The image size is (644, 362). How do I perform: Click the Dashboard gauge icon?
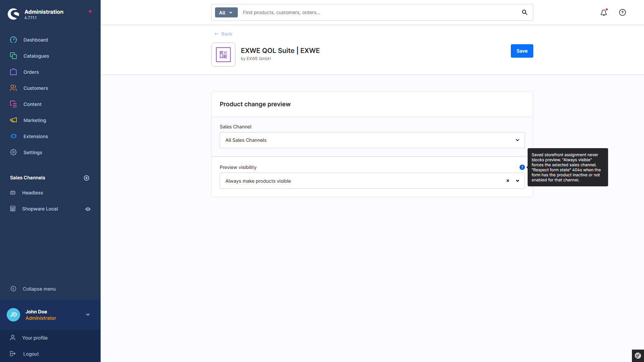[13, 40]
